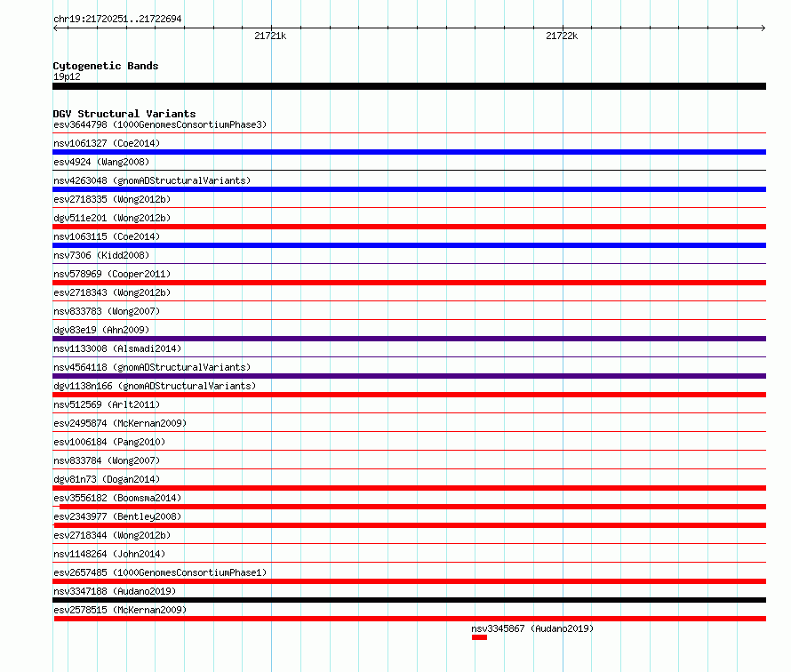Click esv2657485 (1000GenomesConsortiumPhase1) label
Viewport: 791px width, 672px height.
tap(160, 572)
